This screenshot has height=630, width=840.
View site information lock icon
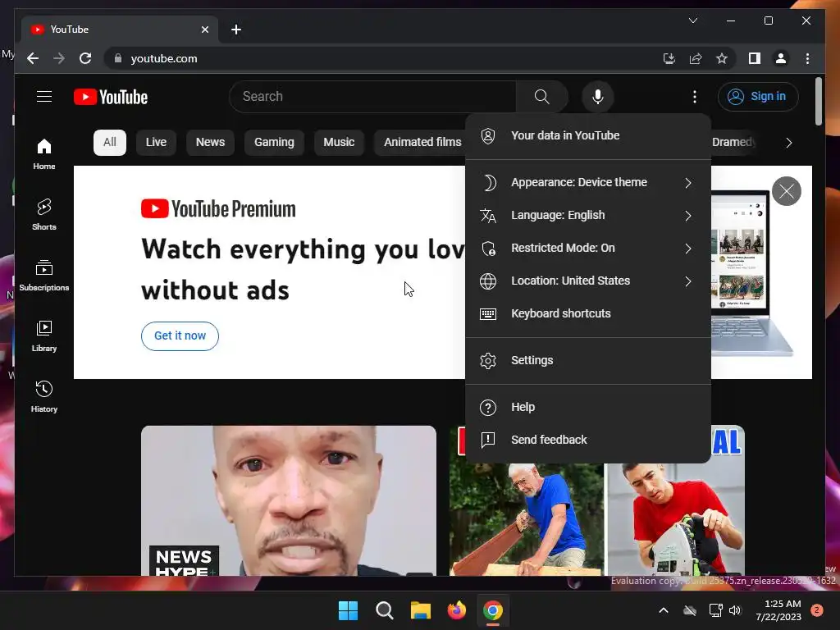click(118, 58)
